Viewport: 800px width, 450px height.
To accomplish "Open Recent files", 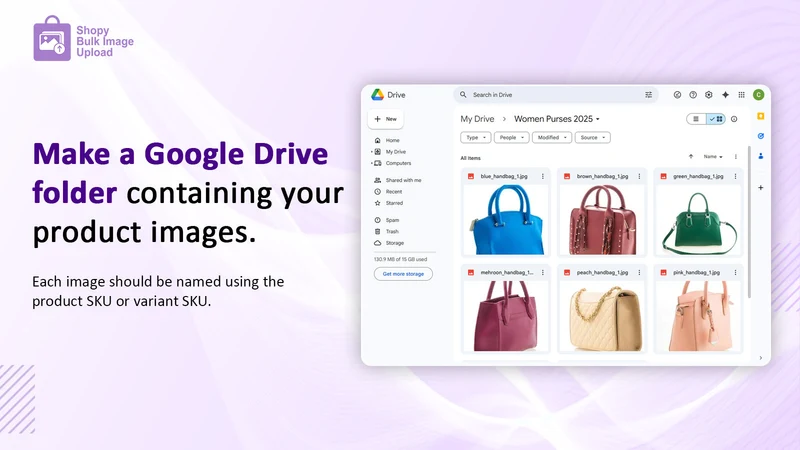I will pyautogui.click(x=393, y=192).
